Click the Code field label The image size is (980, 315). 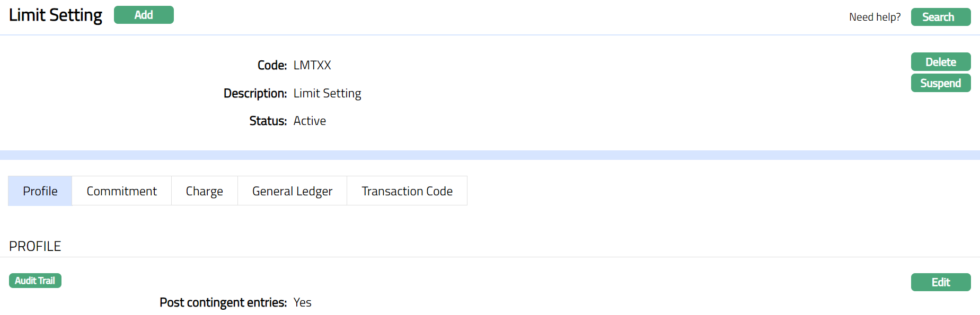(x=272, y=65)
